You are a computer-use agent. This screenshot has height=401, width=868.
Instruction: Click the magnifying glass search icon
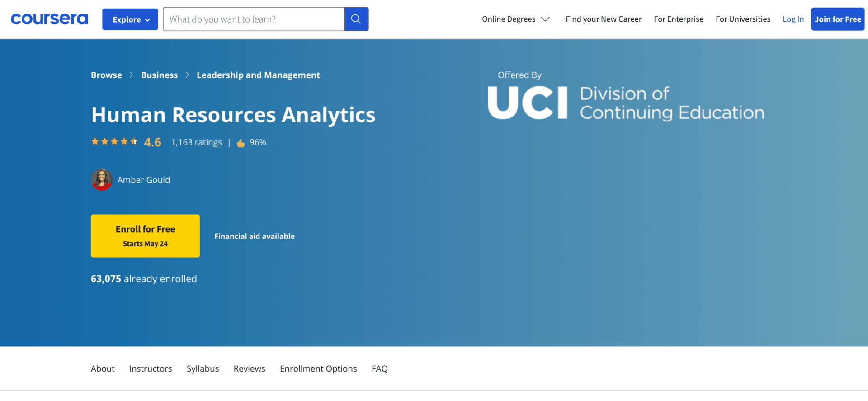[356, 19]
